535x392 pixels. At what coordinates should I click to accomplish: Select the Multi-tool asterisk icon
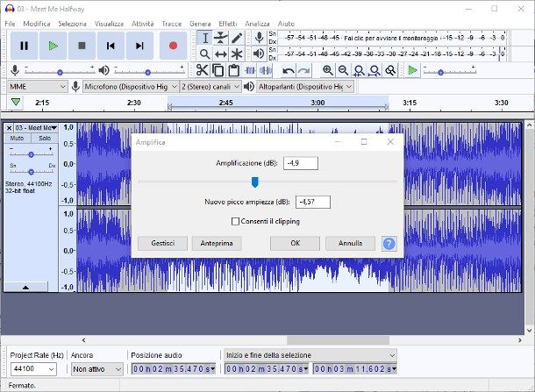click(237, 53)
